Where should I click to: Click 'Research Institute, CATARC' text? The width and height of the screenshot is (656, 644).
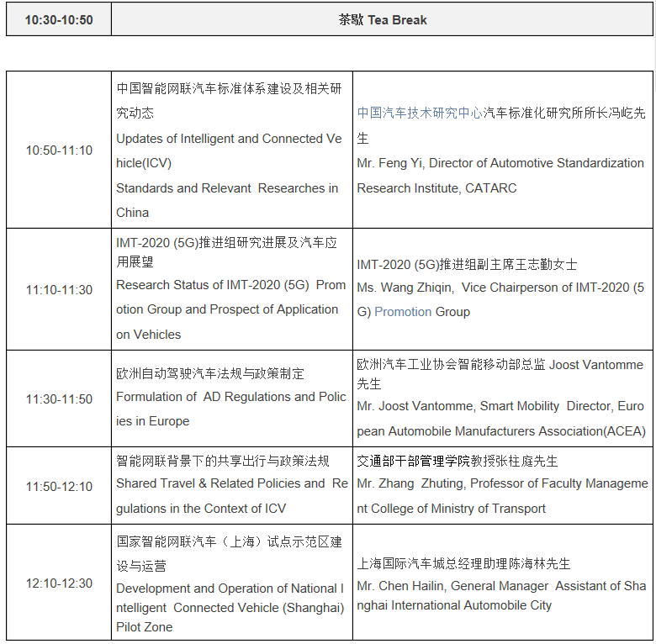click(436, 188)
